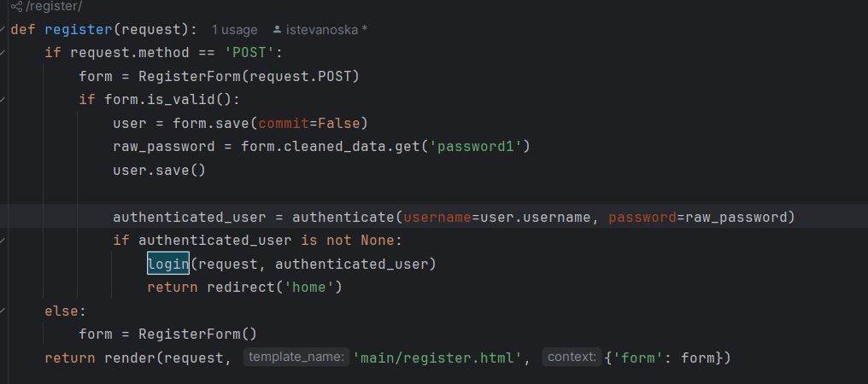
Task: Fold the authenticated_user is not None block
Action: point(3,241)
